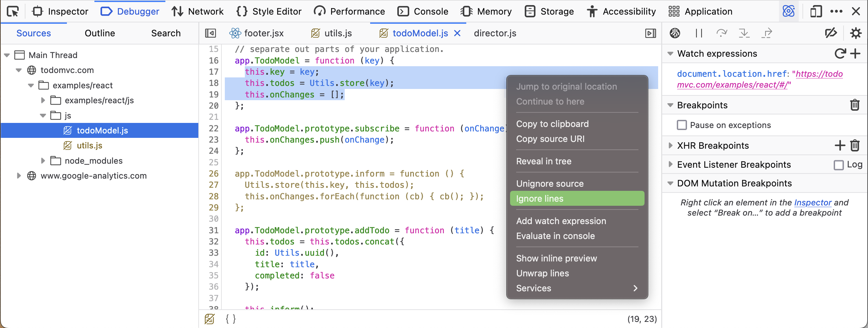Viewport: 868px width, 328px height.
Task: Close the todoModel.js tab
Action: click(x=457, y=33)
